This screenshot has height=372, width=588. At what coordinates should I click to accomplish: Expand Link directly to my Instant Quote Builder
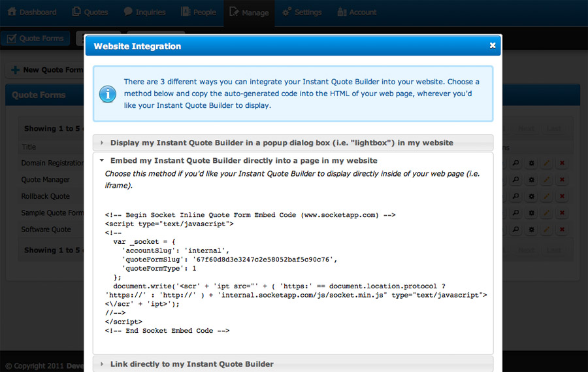point(191,364)
